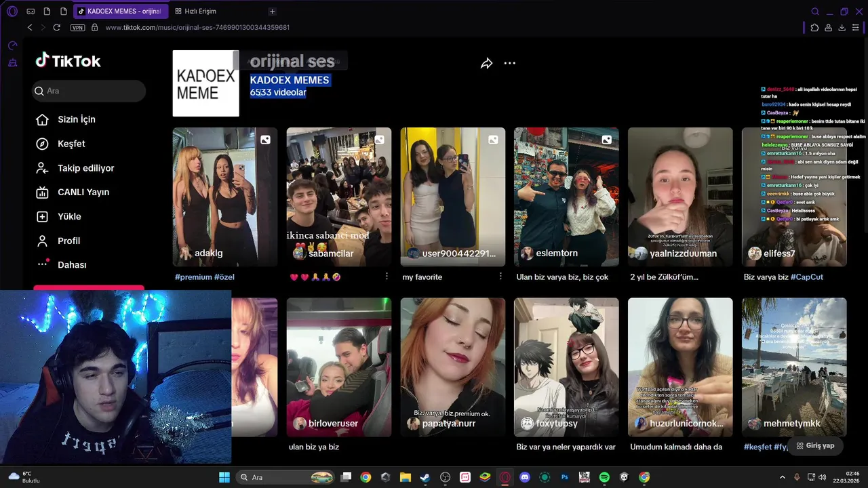Open OBS Studio from taskbar
Image resolution: width=868 pixels, height=488 pixels.
pos(445,477)
